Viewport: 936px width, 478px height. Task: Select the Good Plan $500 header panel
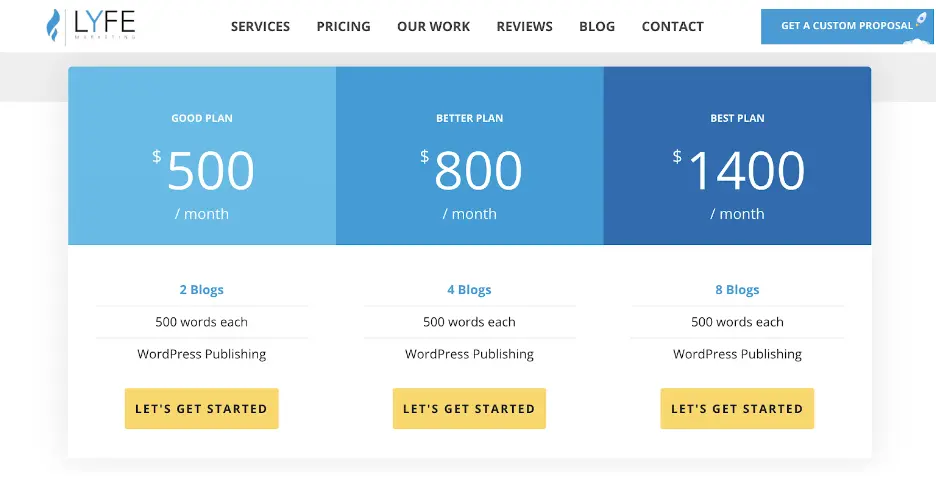pyautogui.click(x=202, y=157)
